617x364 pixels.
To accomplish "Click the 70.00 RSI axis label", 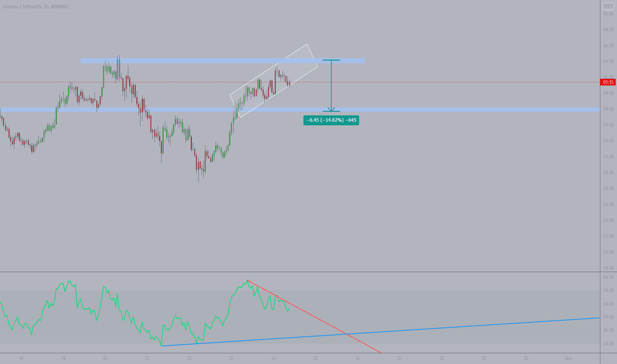I will pos(608,291).
